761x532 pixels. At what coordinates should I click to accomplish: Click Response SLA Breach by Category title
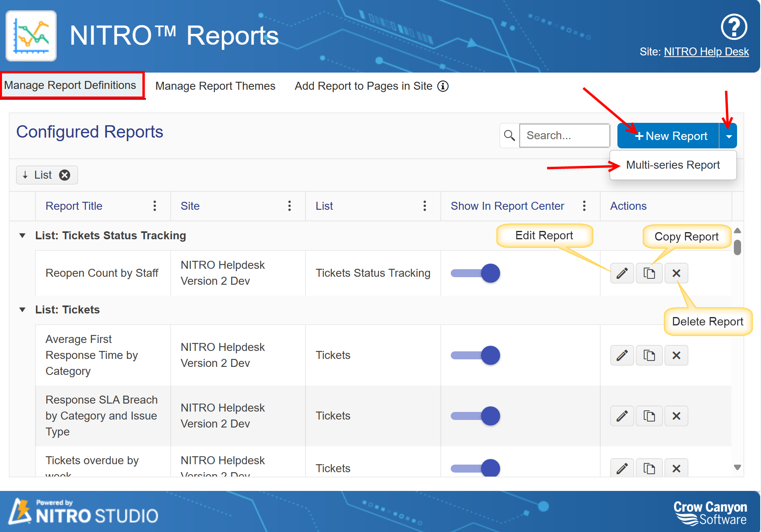(x=101, y=416)
